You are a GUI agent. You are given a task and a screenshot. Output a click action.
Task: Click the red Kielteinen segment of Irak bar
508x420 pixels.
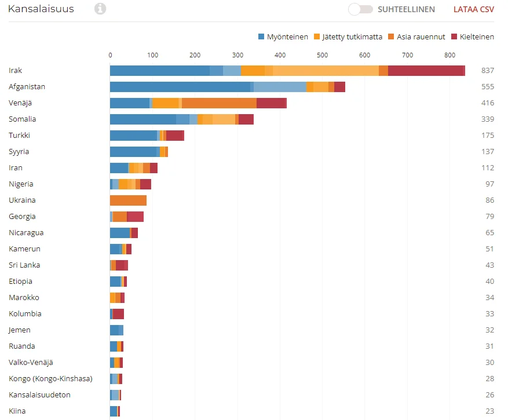[x=426, y=71]
